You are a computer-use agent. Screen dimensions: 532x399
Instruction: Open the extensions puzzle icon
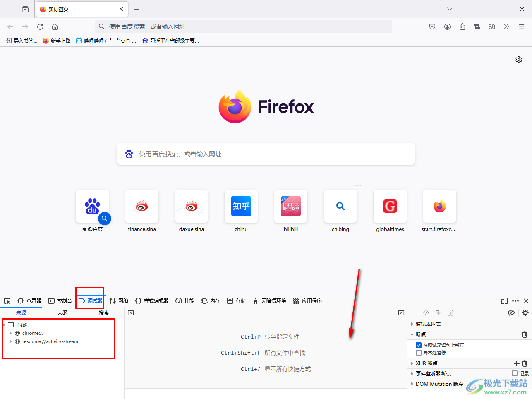click(462, 26)
